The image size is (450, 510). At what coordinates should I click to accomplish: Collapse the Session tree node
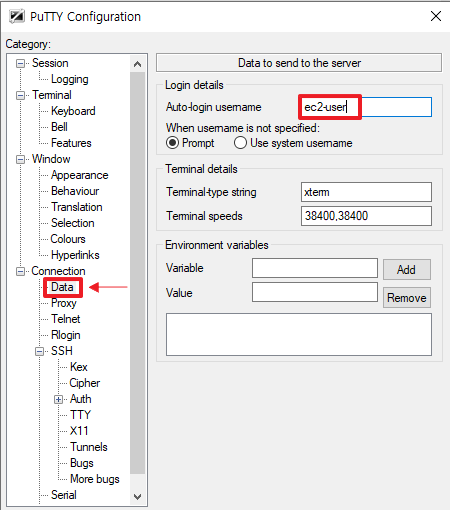click(21, 63)
